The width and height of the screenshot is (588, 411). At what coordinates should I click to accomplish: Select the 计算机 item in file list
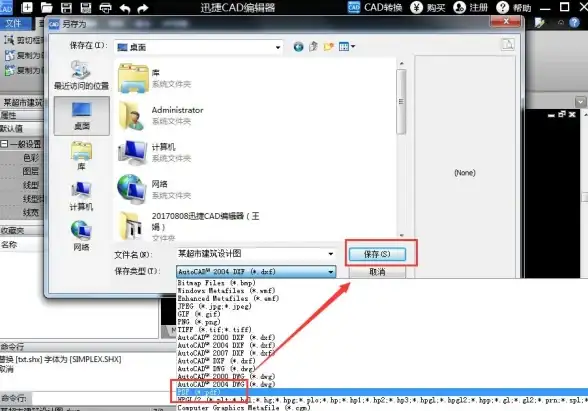(154, 152)
